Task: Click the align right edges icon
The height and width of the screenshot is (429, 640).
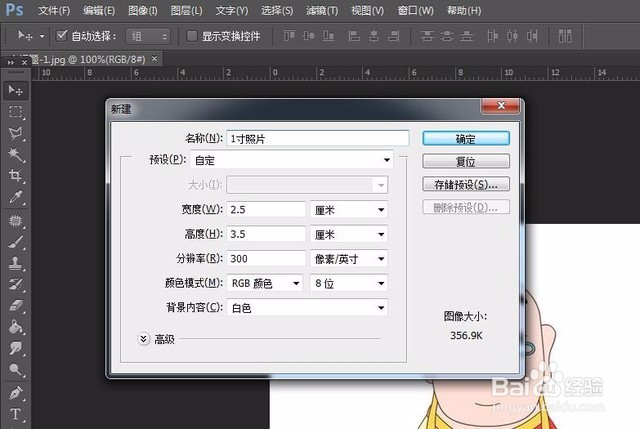Action: click(394, 36)
